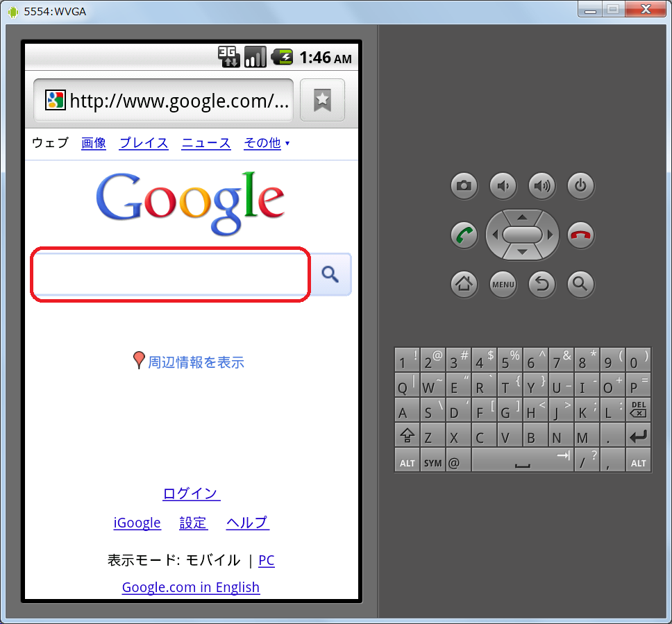Click the signal strength status icon
Image resolution: width=672 pixels, height=624 pixels.
point(255,57)
